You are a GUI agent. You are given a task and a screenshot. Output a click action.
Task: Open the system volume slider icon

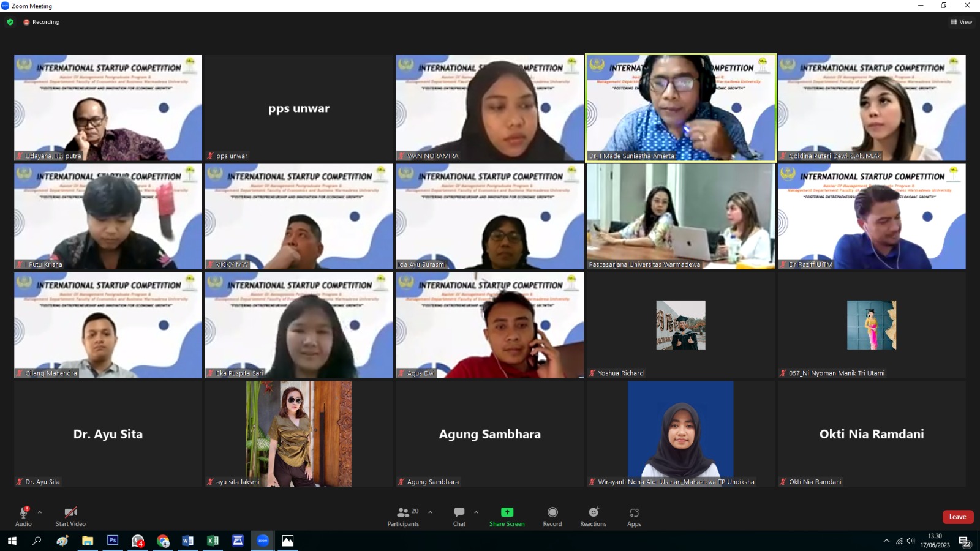click(910, 541)
